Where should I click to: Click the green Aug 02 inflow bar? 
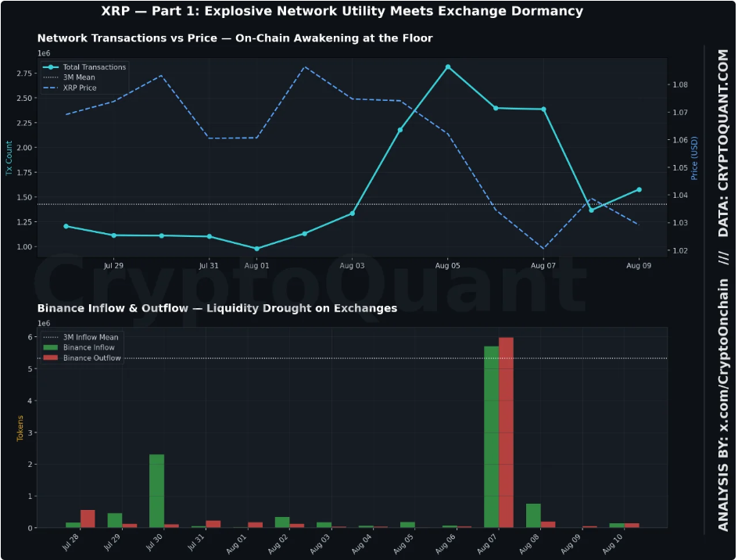tap(282, 522)
